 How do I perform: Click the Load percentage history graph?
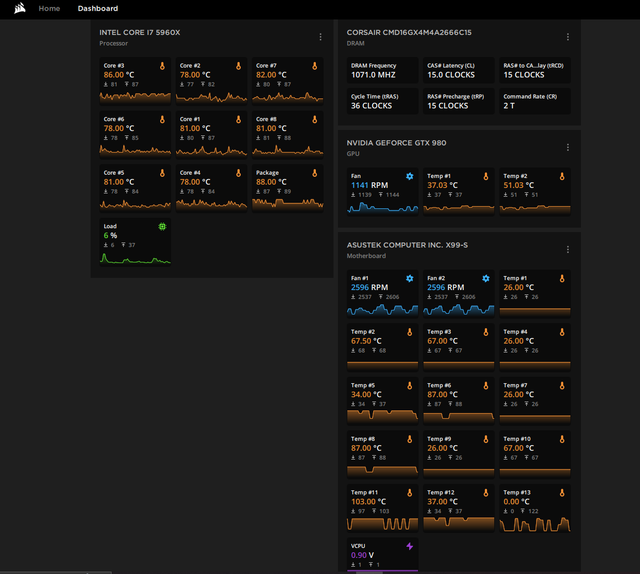click(x=135, y=258)
